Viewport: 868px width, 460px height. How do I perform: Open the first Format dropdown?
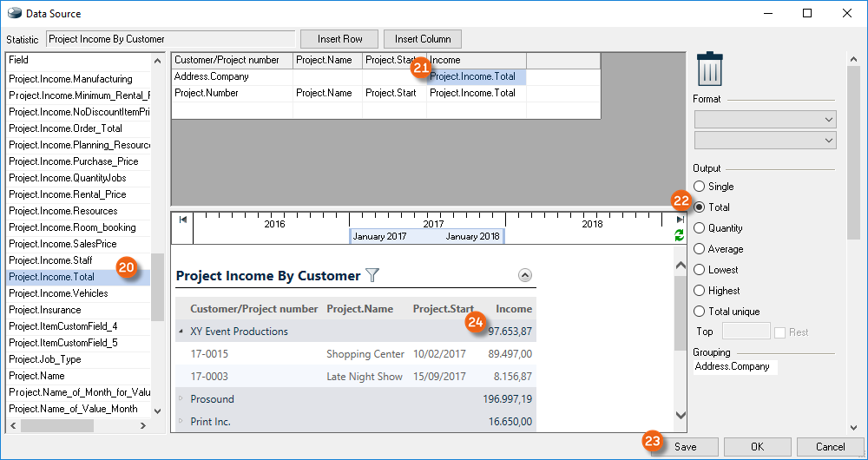765,120
